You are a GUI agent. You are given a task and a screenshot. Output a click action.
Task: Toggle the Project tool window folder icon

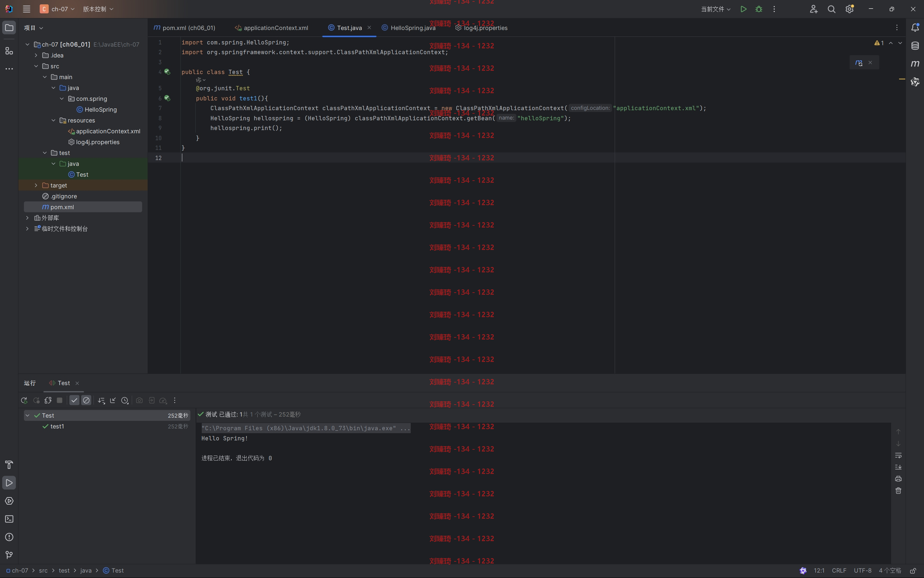(x=9, y=28)
